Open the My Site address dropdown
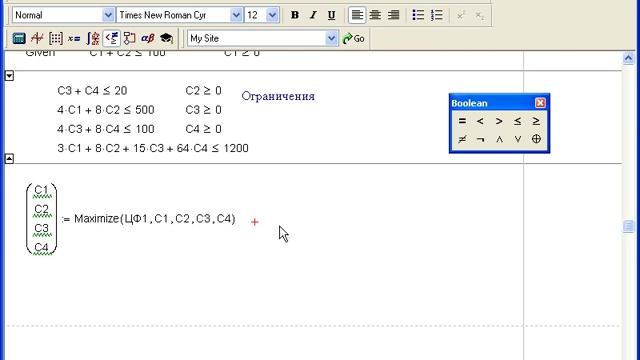Image resolution: width=640 pixels, height=360 pixels. click(331, 38)
